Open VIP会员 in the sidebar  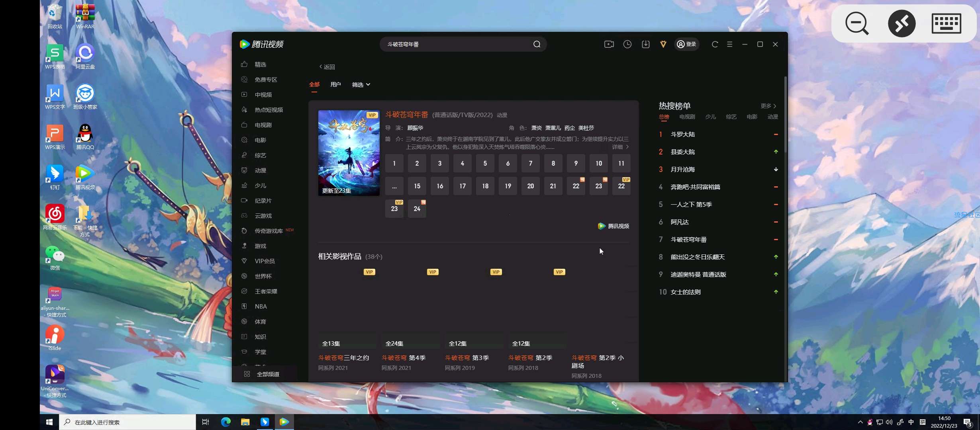click(265, 261)
